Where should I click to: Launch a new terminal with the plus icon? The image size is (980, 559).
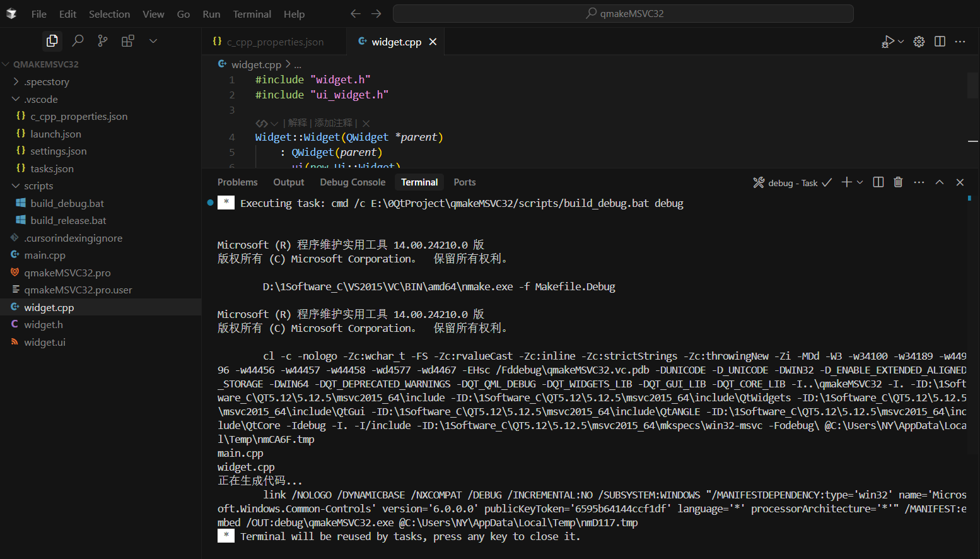pos(845,182)
